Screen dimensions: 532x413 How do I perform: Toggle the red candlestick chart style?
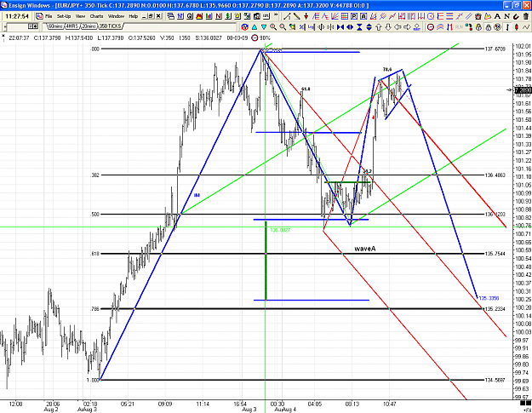pos(517,26)
